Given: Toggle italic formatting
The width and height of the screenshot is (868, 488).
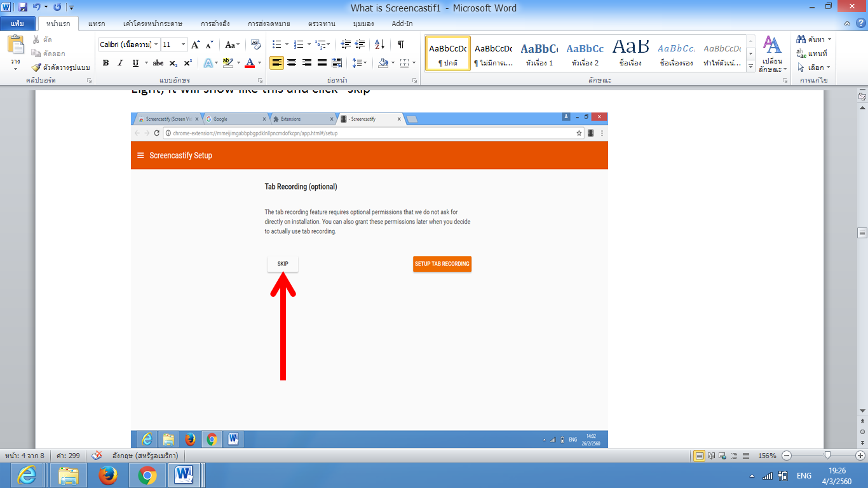Looking at the screenshot, I should (x=120, y=63).
